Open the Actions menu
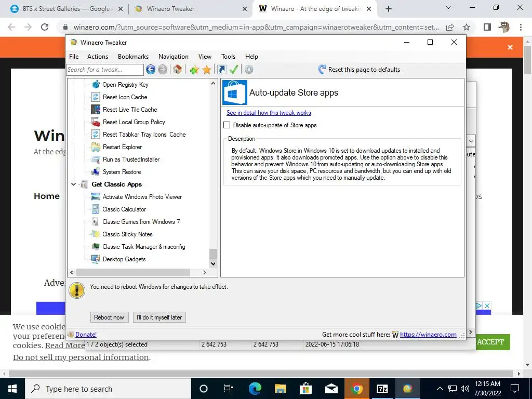This screenshot has width=532, height=399. (x=98, y=57)
